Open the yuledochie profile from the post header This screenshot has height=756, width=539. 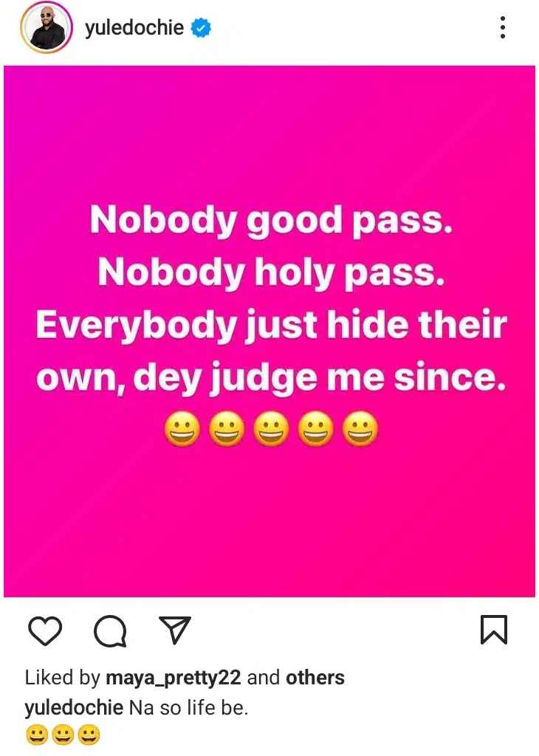point(134,27)
